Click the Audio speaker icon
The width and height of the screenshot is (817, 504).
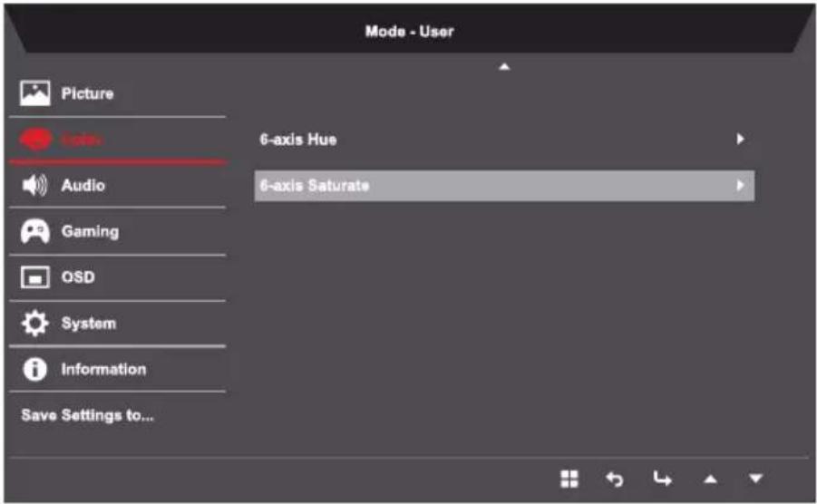click(34, 185)
